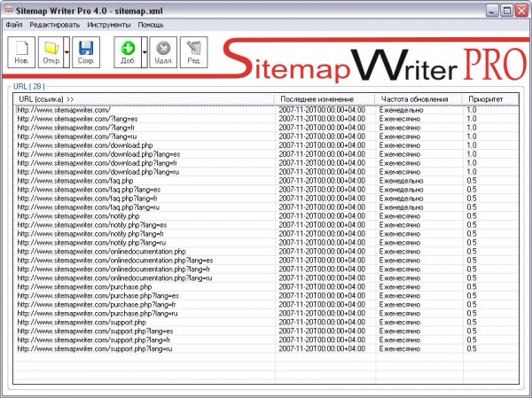
Task: Click Ежемесячно frequency in the purchase.php row
Action: click(400, 286)
